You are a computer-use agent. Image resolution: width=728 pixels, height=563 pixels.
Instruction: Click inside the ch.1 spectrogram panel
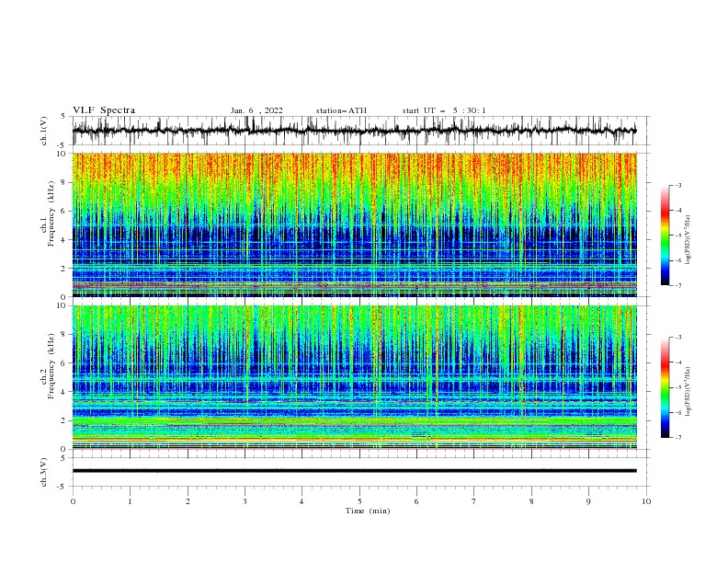(x=354, y=224)
